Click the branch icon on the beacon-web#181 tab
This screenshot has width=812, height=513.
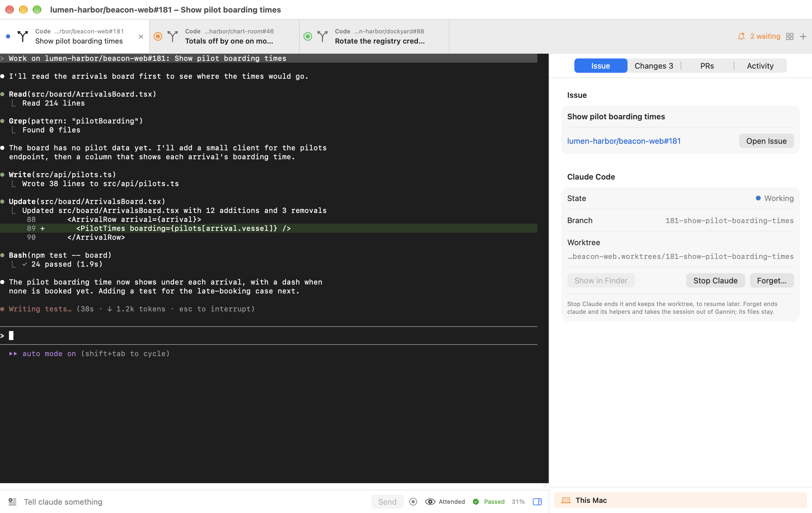point(23,36)
